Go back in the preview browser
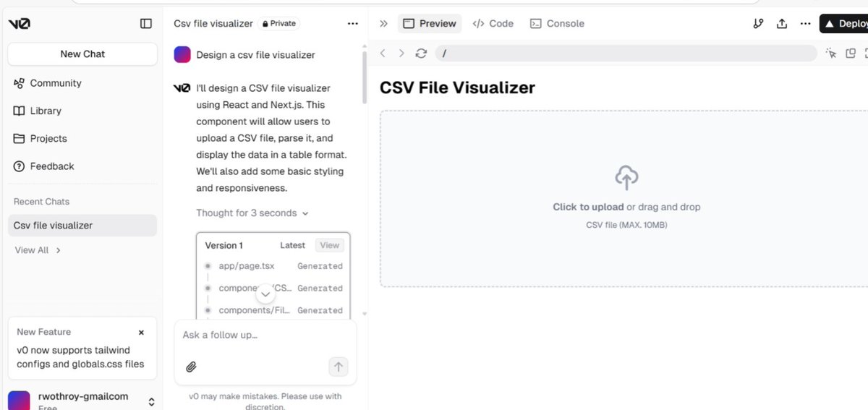 [x=383, y=54]
